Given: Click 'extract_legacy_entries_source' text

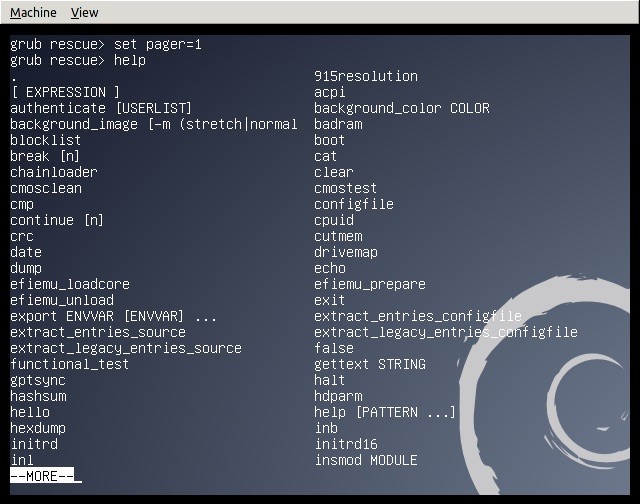Looking at the screenshot, I should [126, 348].
